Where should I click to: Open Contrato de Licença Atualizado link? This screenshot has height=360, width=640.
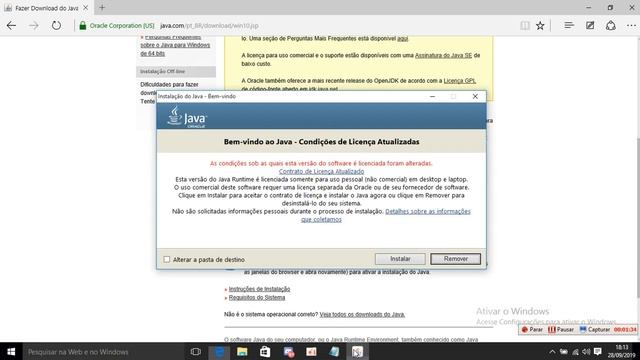click(321, 171)
